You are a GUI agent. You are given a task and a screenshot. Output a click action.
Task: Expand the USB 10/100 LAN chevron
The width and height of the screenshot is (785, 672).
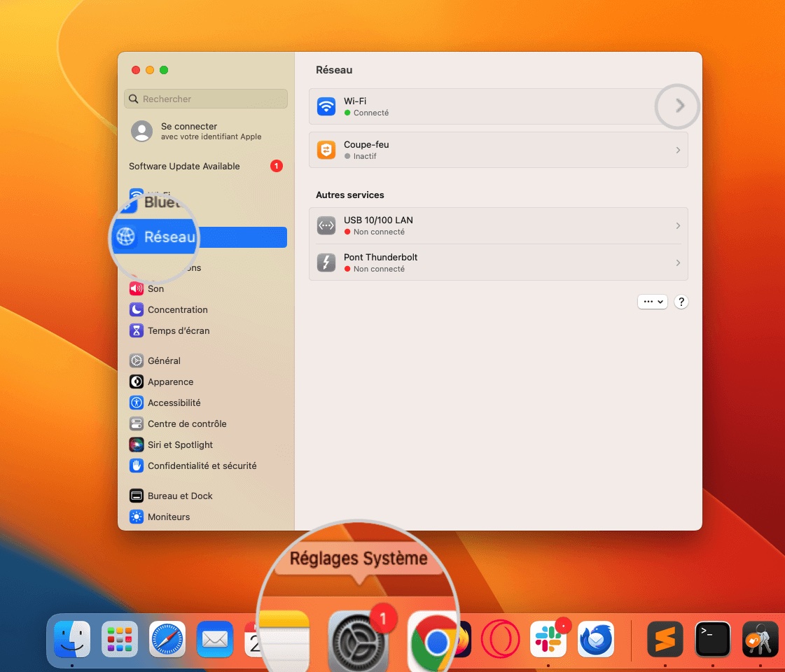(x=678, y=225)
